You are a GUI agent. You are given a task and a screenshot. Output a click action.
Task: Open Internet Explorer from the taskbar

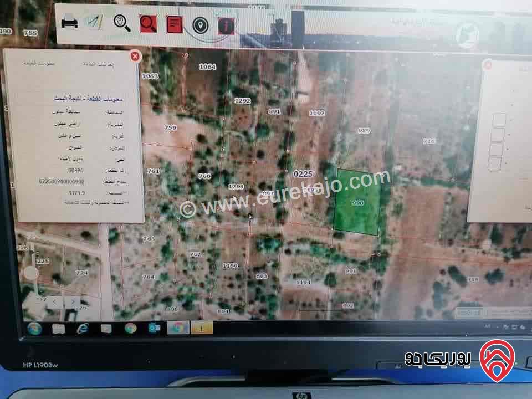click(x=82, y=328)
